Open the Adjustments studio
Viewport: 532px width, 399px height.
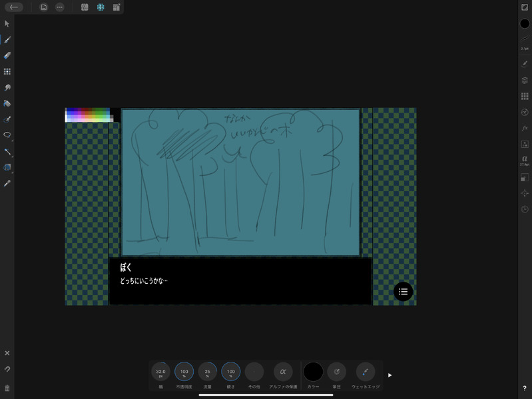(x=525, y=113)
